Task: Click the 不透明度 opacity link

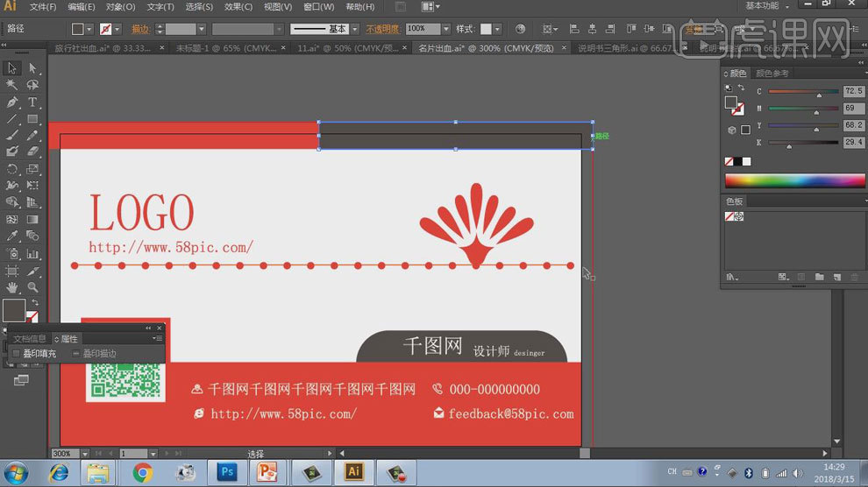Action: [x=382, y=29]
